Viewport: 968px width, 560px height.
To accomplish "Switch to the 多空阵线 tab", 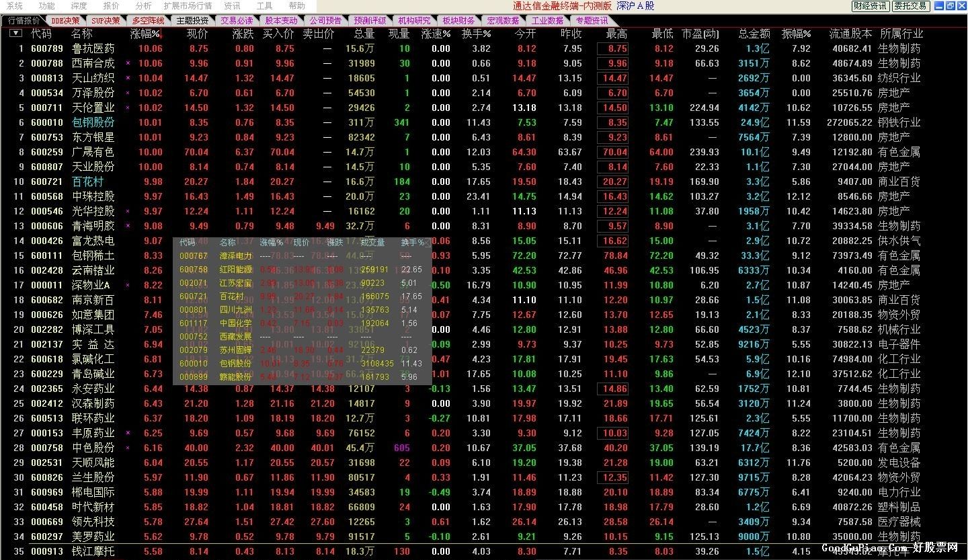I will 148,21.
